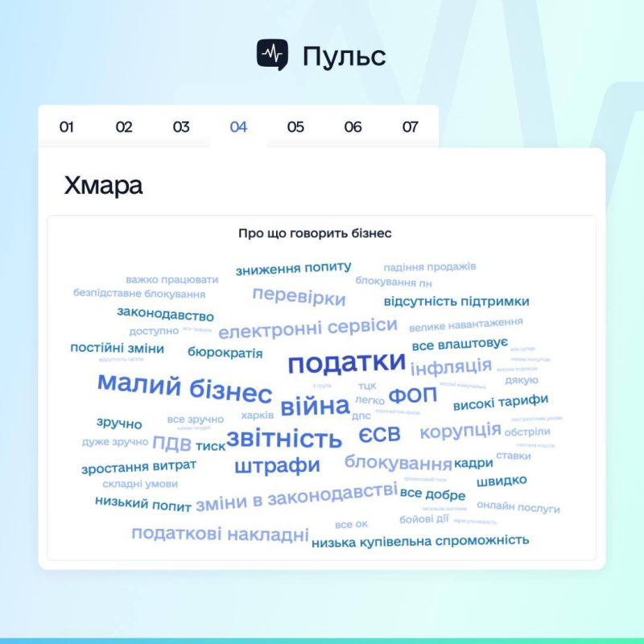This screenshot has height=644, width=644.
Task: Click the word податки in cloud
Action: (346, 363)
